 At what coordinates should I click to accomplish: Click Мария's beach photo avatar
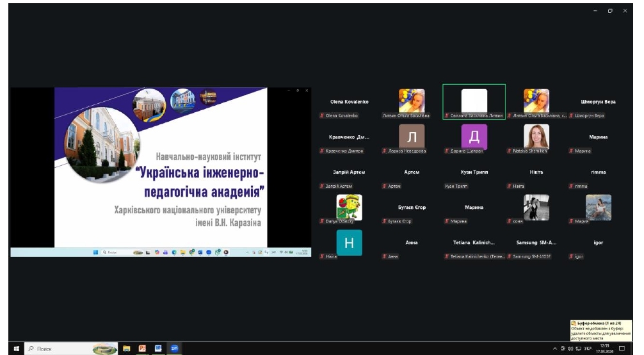coord(599,207)
